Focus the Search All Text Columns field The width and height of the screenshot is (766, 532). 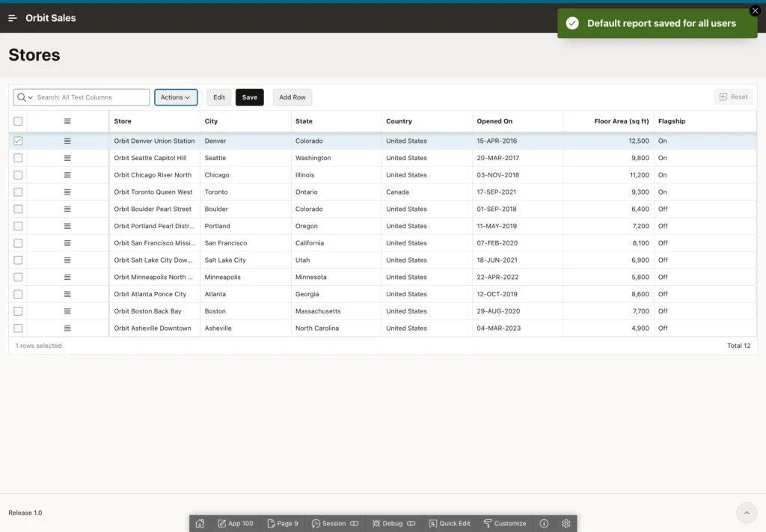pyautogui.click(x=91, y=97)
